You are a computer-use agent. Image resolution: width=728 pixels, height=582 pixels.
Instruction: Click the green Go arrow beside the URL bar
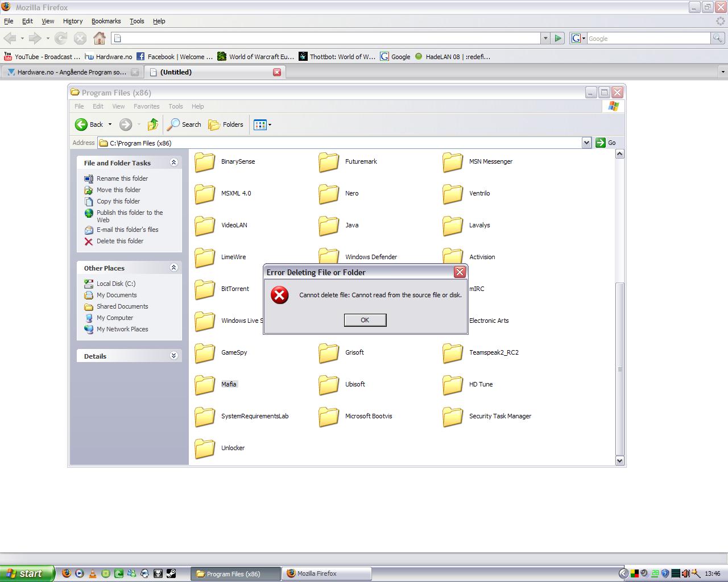(558, 38)
